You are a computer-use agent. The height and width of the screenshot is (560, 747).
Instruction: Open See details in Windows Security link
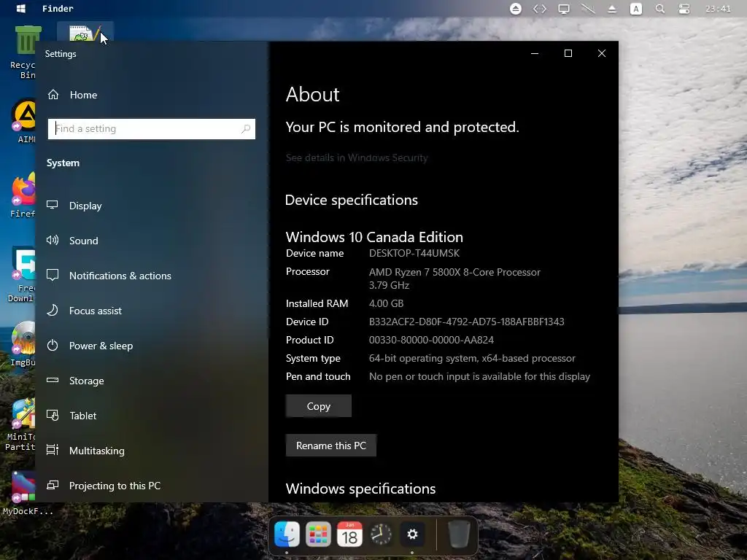coord(357,157)
